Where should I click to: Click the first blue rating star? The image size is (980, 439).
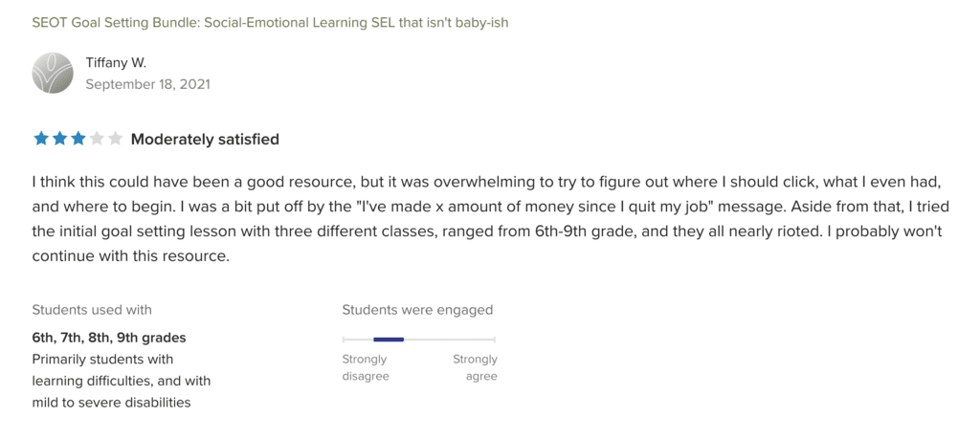tap(40, 139)
